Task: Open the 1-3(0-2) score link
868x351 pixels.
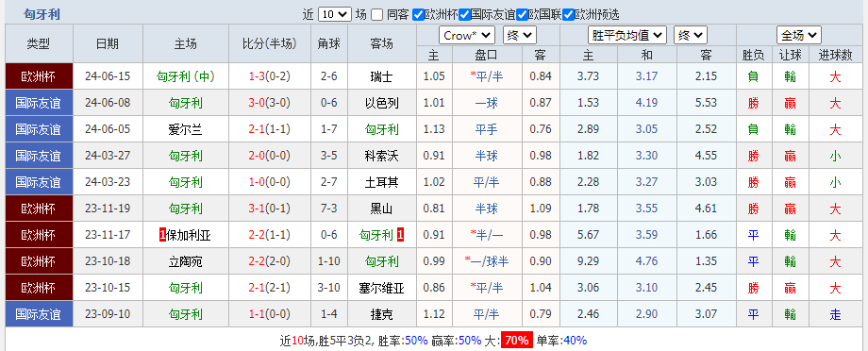Action: click(270, 76)
